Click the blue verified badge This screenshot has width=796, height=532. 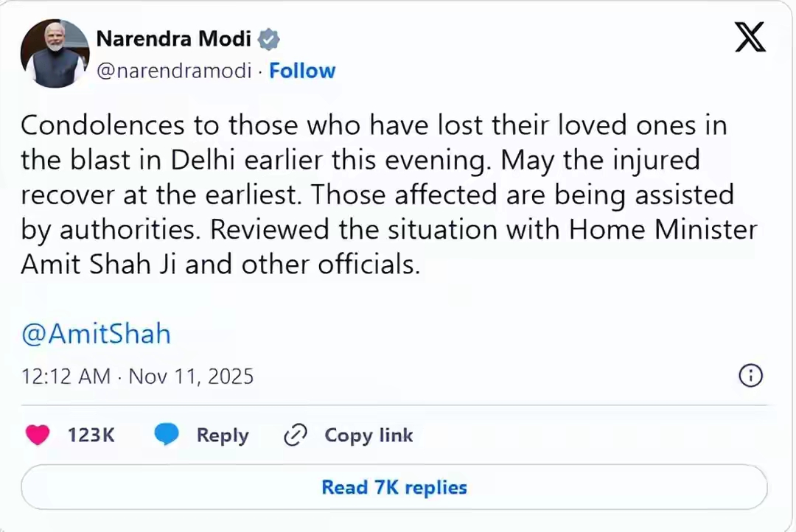point(269,39)
